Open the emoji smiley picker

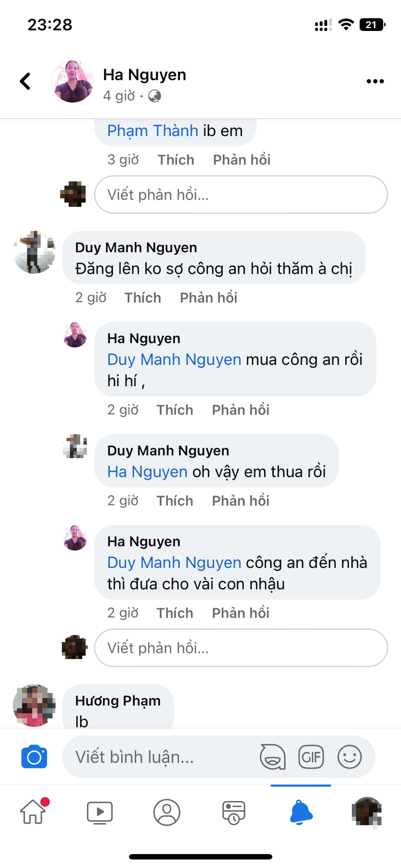349,757
